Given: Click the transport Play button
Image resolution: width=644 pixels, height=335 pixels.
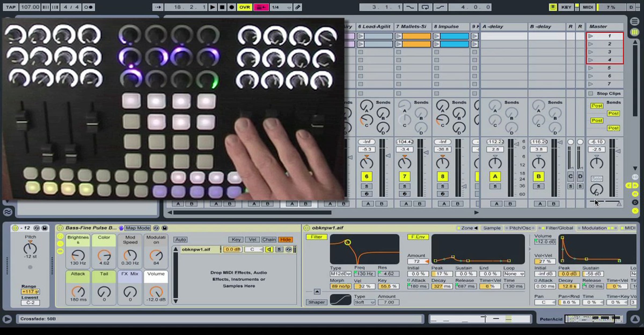Looking at the screenshot, I should coord(212,7).
